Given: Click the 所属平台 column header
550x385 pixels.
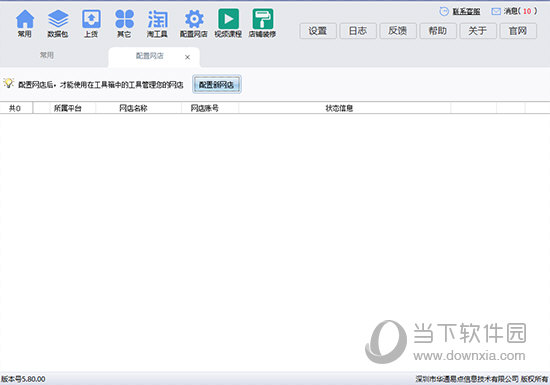Looking at the screenshot, I should click(68, 108).
